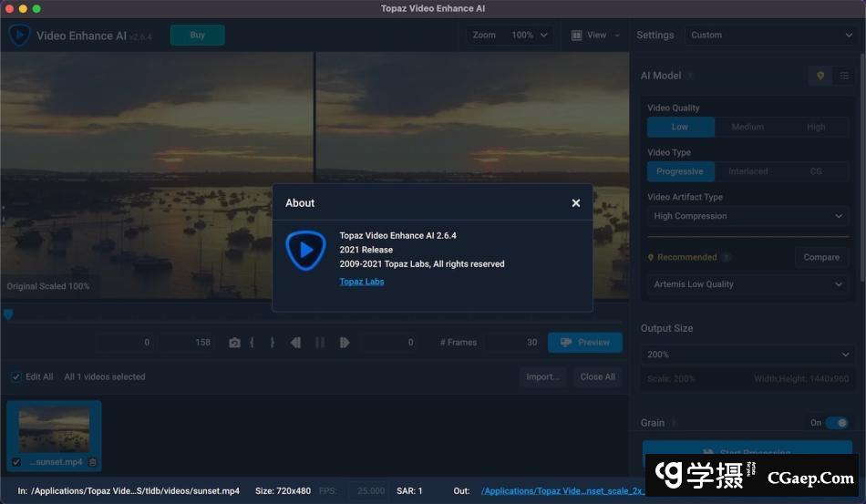
Task: Switch to the suggested AI models view
Action: pos(820,76)
